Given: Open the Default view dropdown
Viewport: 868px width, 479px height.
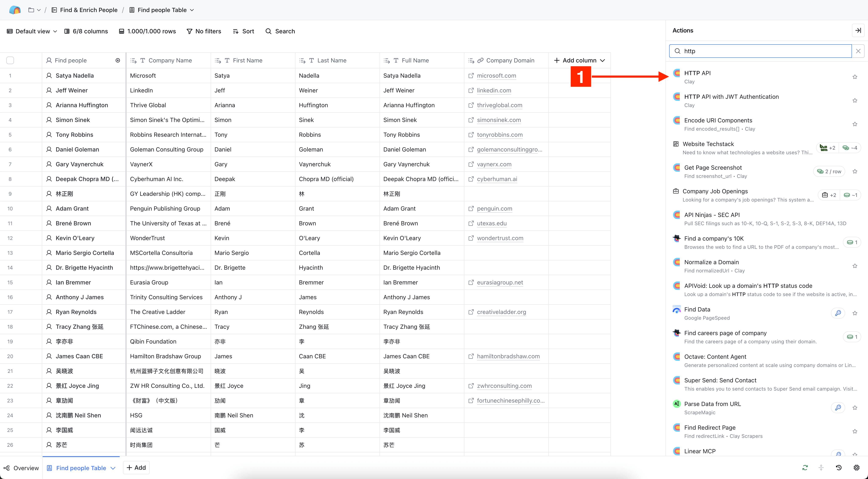Looking at the screenshot, I should coord(32,31).
